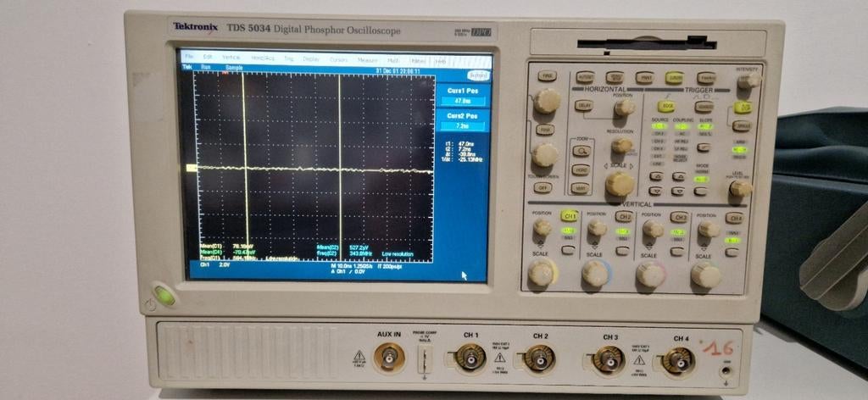Push the green power button
868x400 pixels.
(x=164, y=296)
